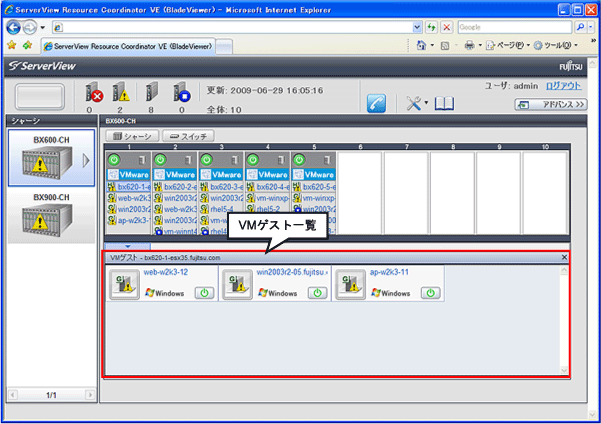The image size is (601, 424).
Task: Go to previous chassis page arrow
Action: click(x=13, y=395)
